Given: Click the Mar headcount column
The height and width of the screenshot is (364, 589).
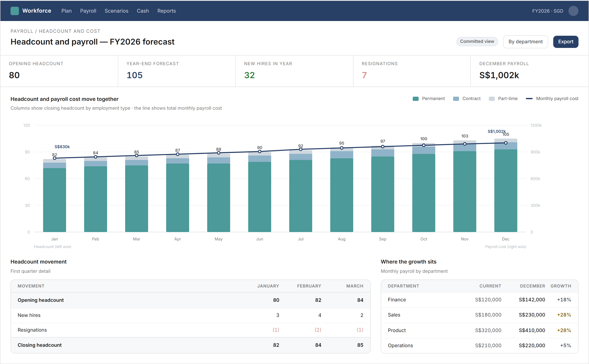Looking at the screenshot, I should 137,194.
